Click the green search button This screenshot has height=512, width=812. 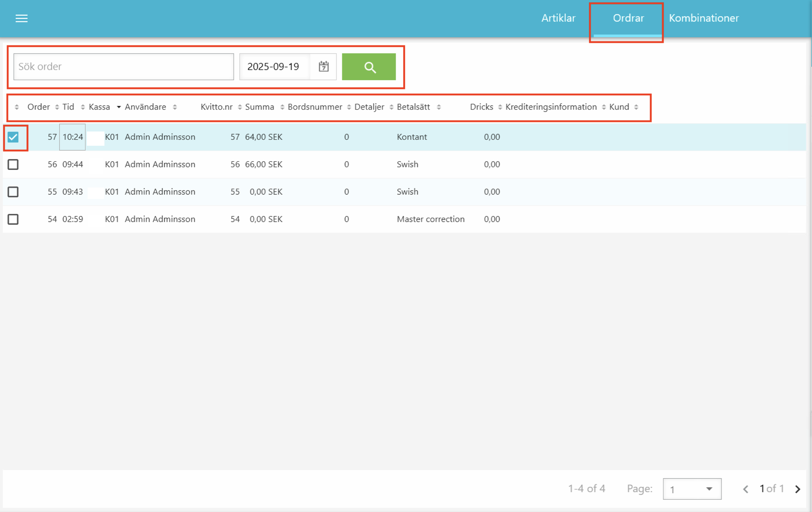369,67
